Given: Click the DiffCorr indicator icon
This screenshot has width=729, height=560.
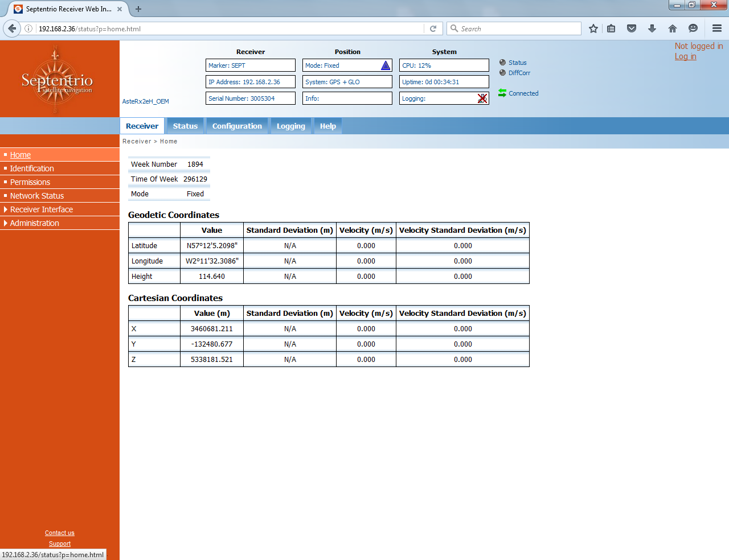Looking at the screenshot, I should pyautogui.click(x=502, y=73).
